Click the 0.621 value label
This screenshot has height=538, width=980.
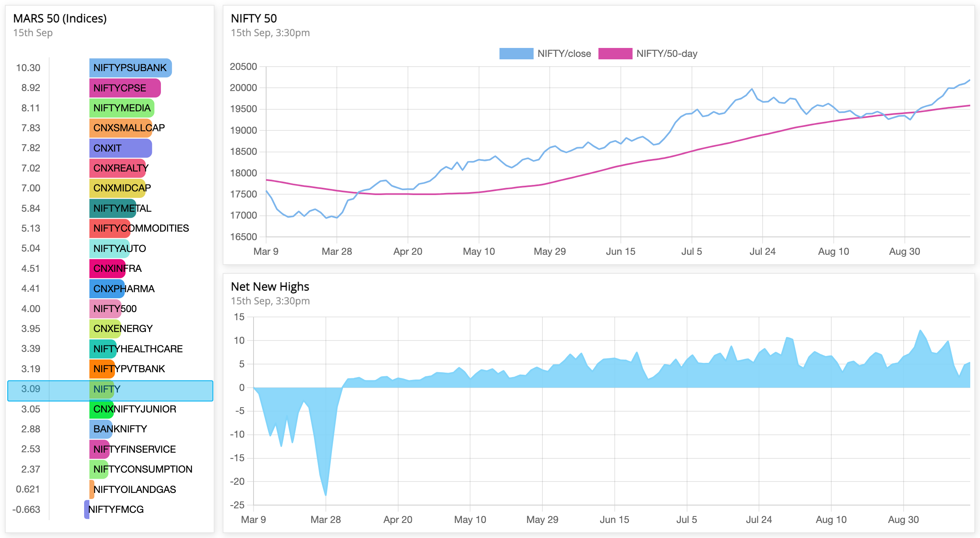click(x=28, y=489)
